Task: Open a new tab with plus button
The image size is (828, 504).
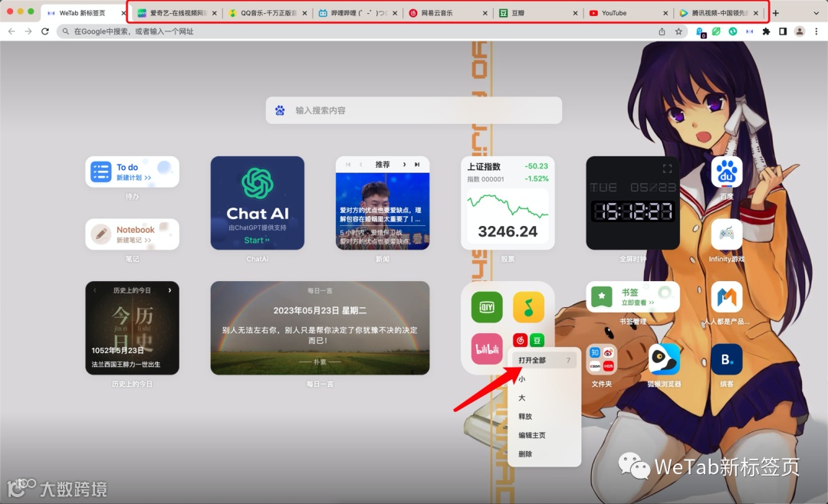Action: click(776, 13)
